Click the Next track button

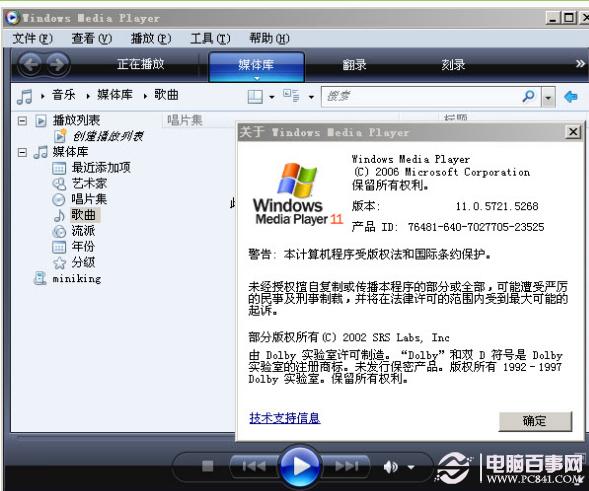346,466
